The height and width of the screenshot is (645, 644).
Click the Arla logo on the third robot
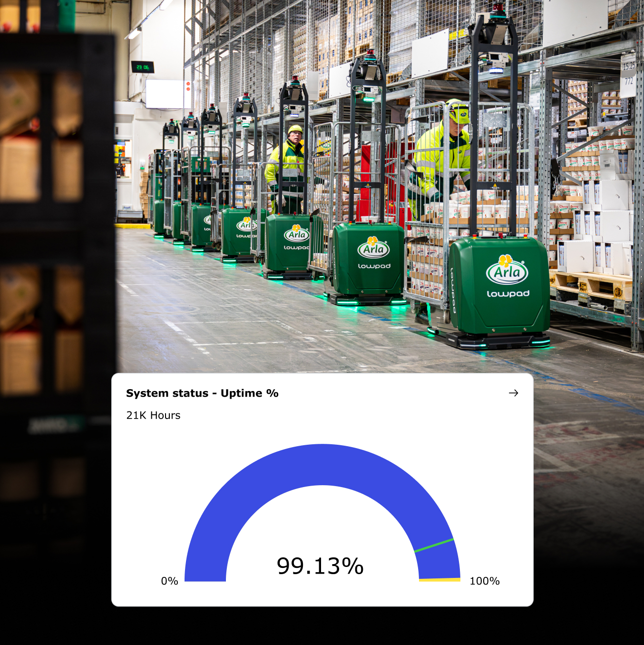click(297, 234)
